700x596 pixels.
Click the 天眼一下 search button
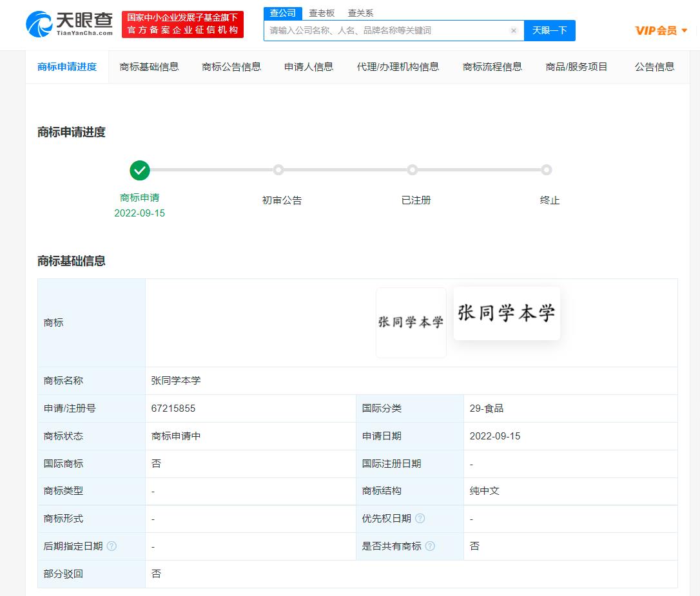click(549, 30)
